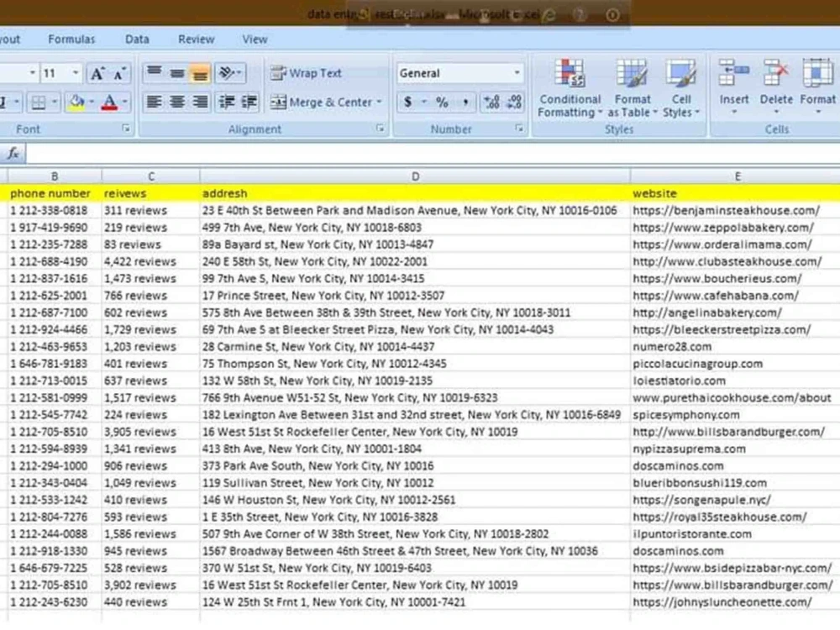Toggle the highlighted Bottom Align button
840x630 pixels.
coord(200,73)
